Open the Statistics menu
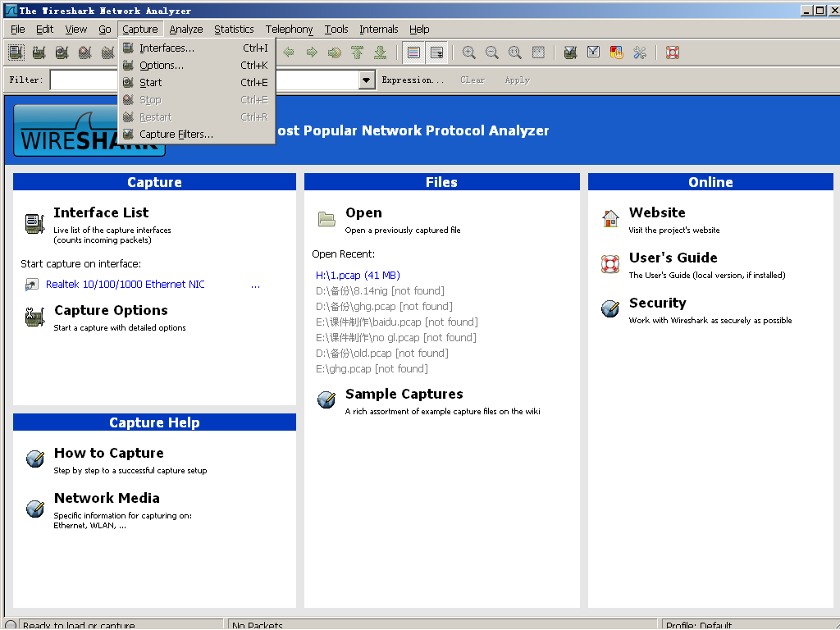This screenshot has height=630, width=840. tap(234, 30)
